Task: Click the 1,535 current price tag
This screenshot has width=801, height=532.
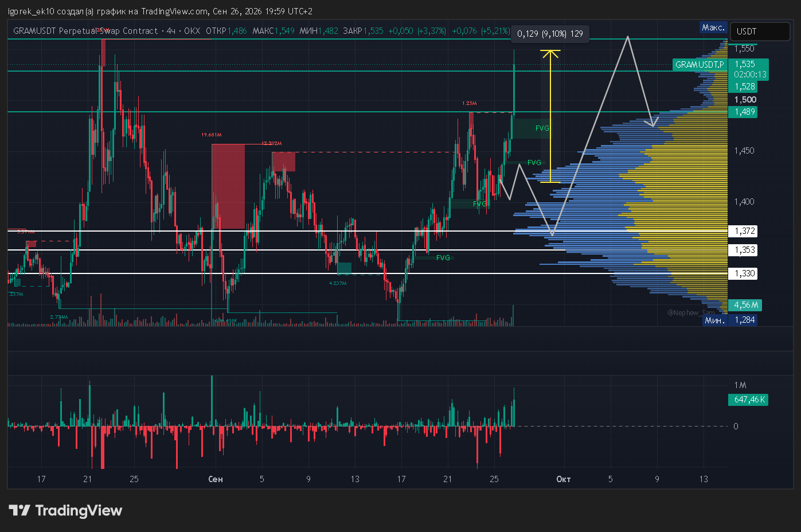Action: (x=745, y=64)
